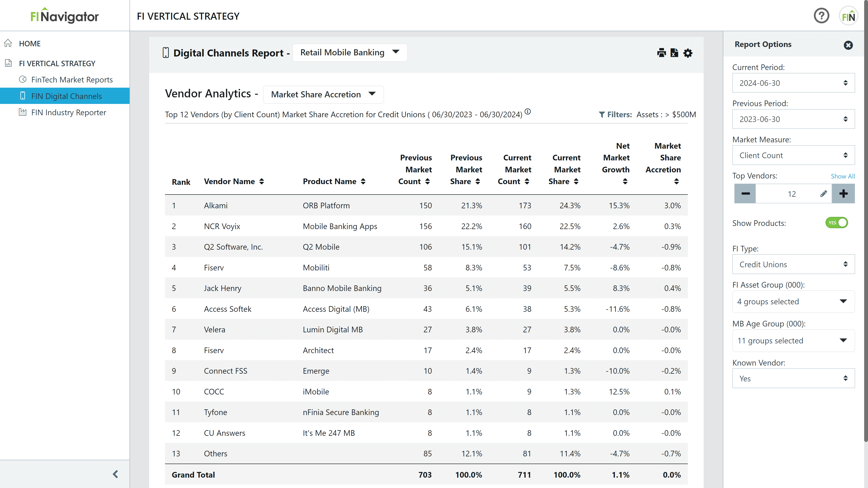The image size is (868, 488).
Task: Click the Filters funnel icon
Action: click(602, 115)
